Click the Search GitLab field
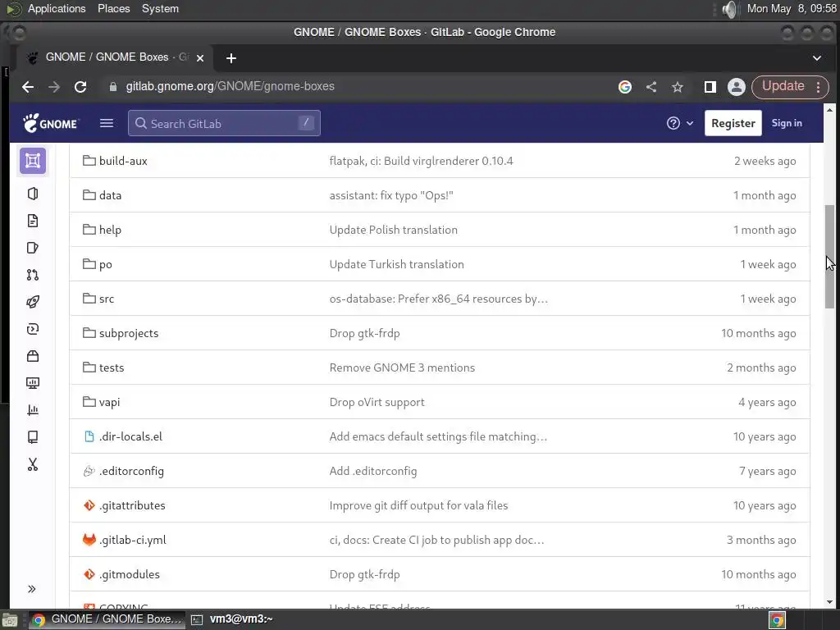Screen dimensions: 840x630 [x=224, y=123]
